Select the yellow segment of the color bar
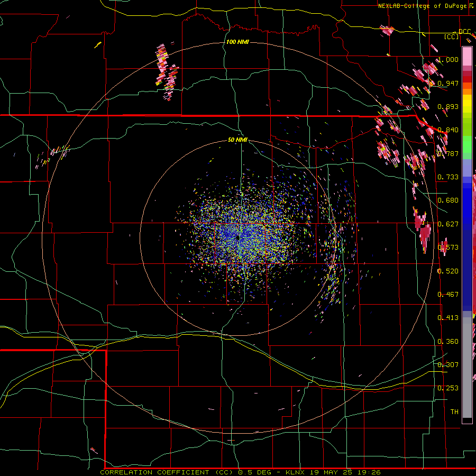The width and height of the screenshot is (476, 476). click(x=467, y=105)
